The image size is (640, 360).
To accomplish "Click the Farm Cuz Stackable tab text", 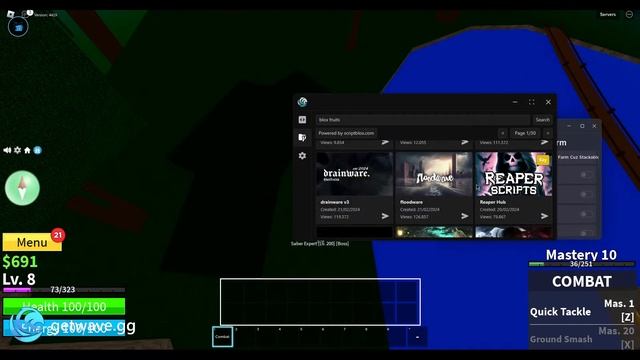I will point(578,157).
